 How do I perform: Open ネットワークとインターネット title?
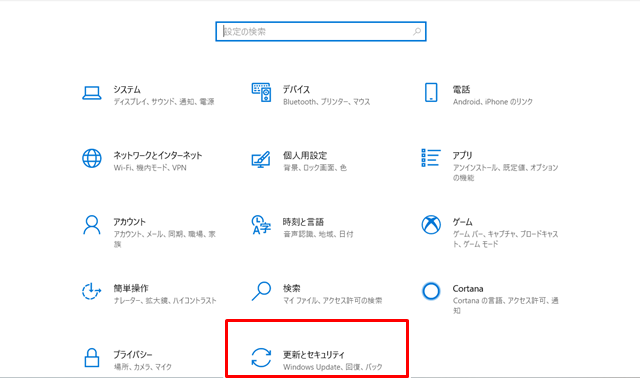click(158, 156)
